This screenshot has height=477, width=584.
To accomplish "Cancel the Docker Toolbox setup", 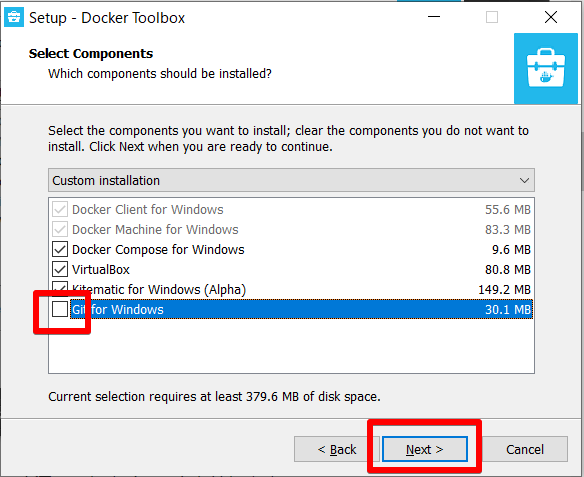I will point(525,449).
